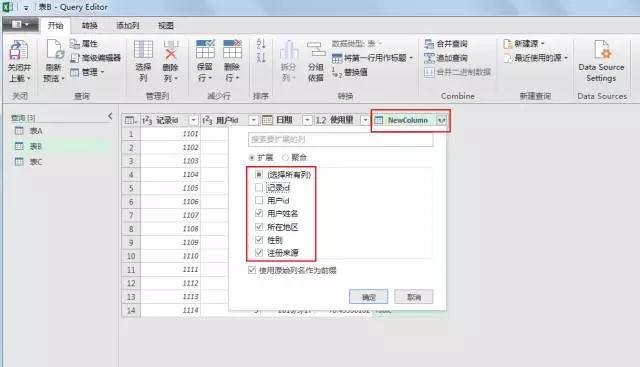Select the 扩展 (Expand) radio button
This screenshot has width=640, height=367.
(x=252, y=158)
